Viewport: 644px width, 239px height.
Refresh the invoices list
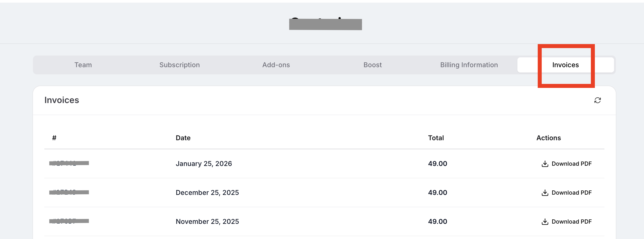[x=598, y=100]
